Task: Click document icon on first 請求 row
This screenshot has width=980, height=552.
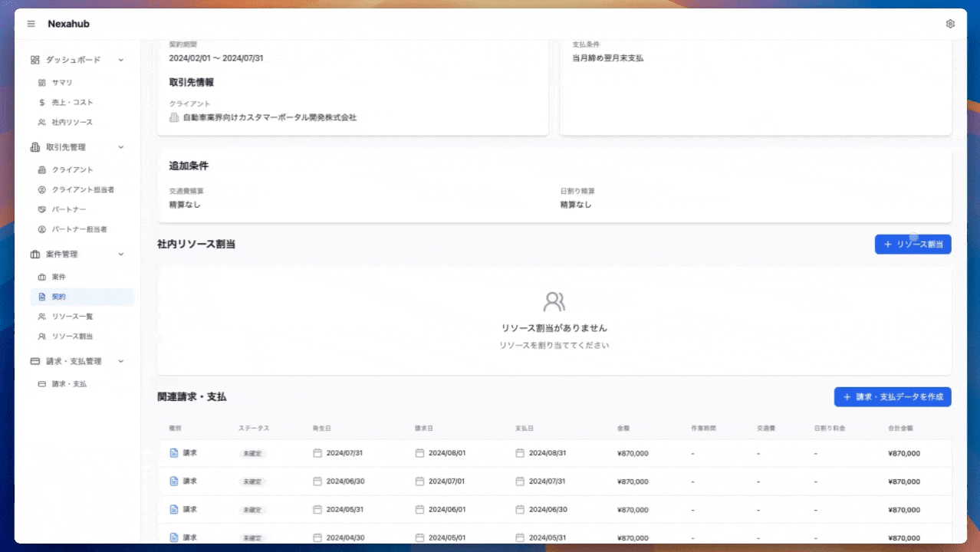Action: (174, 453)
